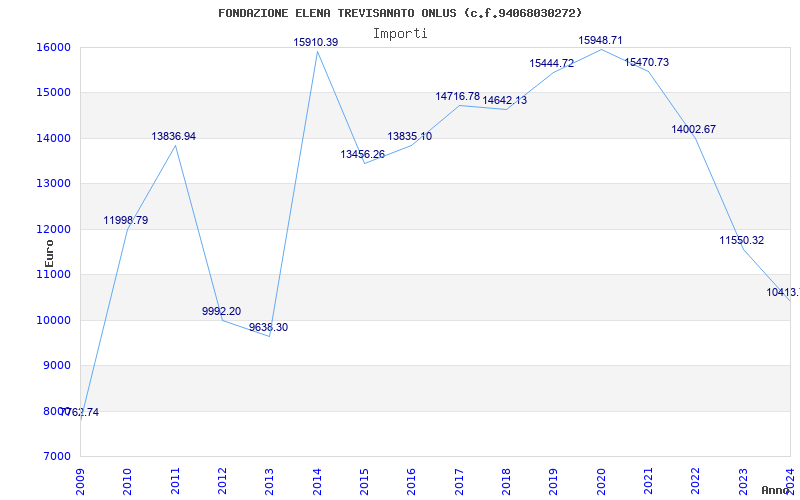Click the x-axis year 2014
Screen dimensions: 800x500
317,482
